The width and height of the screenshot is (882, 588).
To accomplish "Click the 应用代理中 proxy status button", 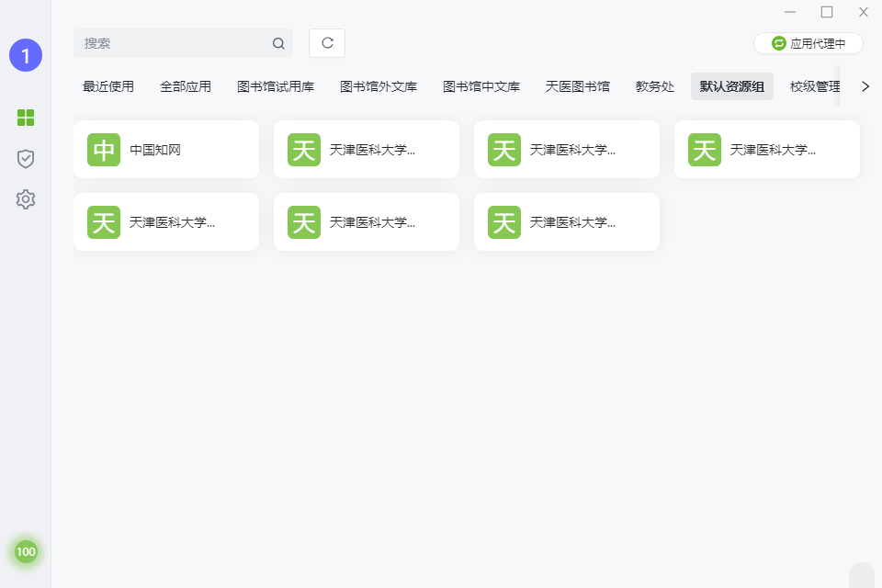I will (808, 43).
